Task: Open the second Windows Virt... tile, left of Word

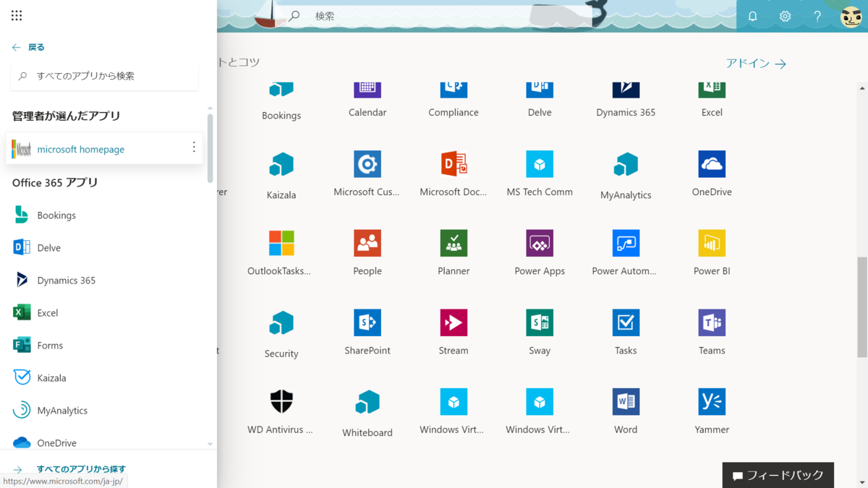Action: 539,411
